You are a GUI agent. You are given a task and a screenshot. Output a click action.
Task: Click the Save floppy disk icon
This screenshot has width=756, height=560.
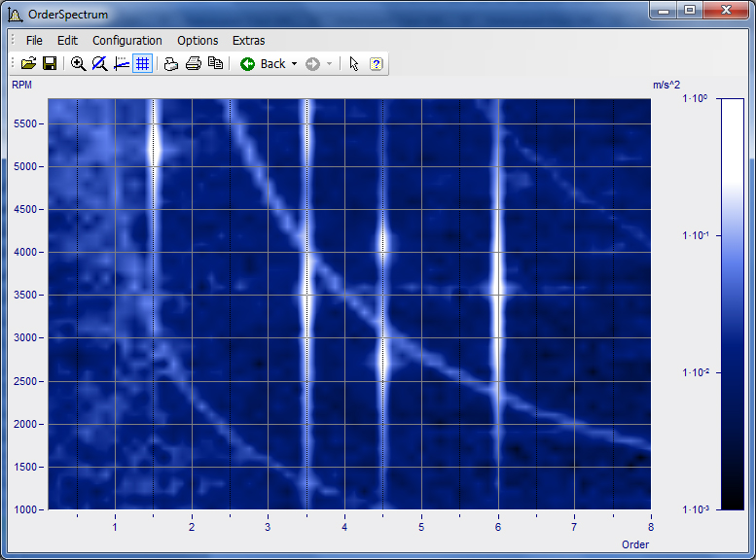pos(49,63)
